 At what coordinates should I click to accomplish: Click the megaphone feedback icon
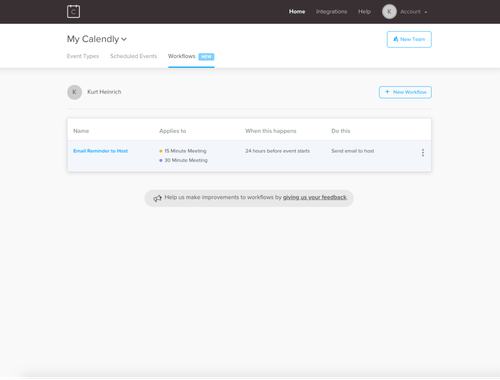pyautogui.click(x=157, y=198)
